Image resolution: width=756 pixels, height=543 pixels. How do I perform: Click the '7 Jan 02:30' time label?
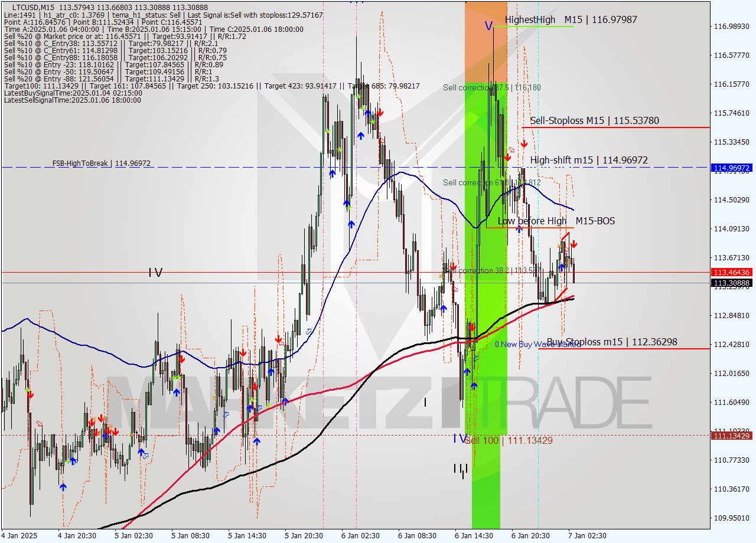(586, 535)
